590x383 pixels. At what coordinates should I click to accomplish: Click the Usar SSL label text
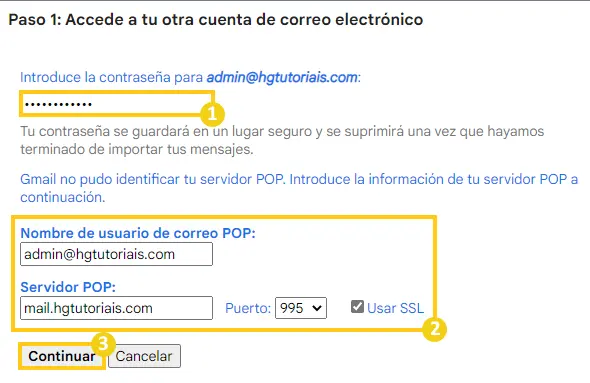click(395, 308)
